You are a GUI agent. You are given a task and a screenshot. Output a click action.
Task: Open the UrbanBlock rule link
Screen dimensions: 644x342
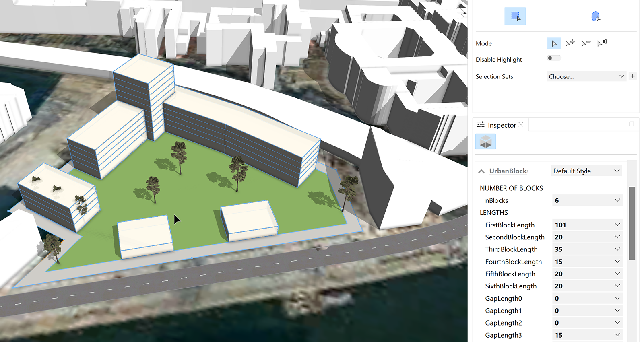pyautogui.click(x=508, y=171)
